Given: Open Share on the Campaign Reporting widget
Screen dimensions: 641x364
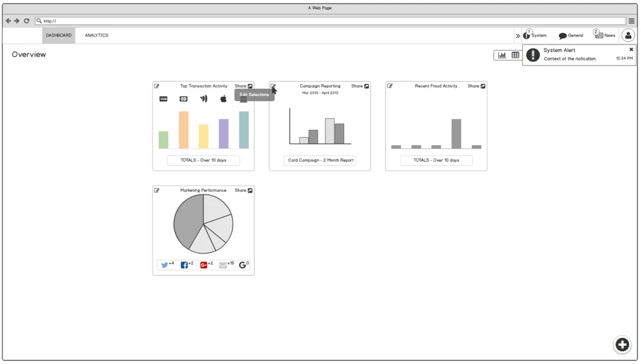Looking at the screenshot, I should tap(359, 85).
